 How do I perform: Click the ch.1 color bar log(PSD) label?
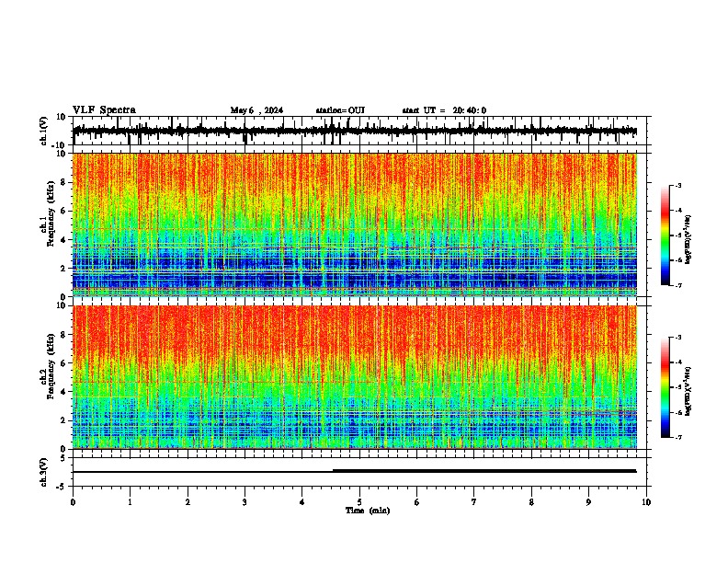[688, 240]
